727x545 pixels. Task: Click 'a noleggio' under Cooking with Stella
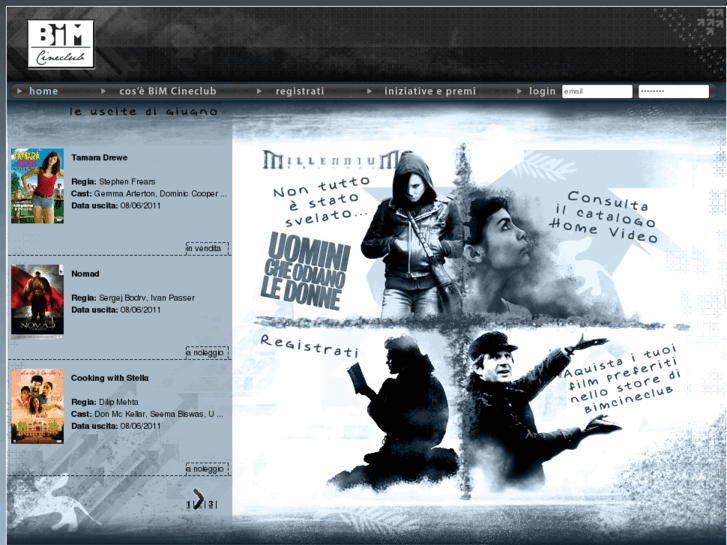(207, 469)
